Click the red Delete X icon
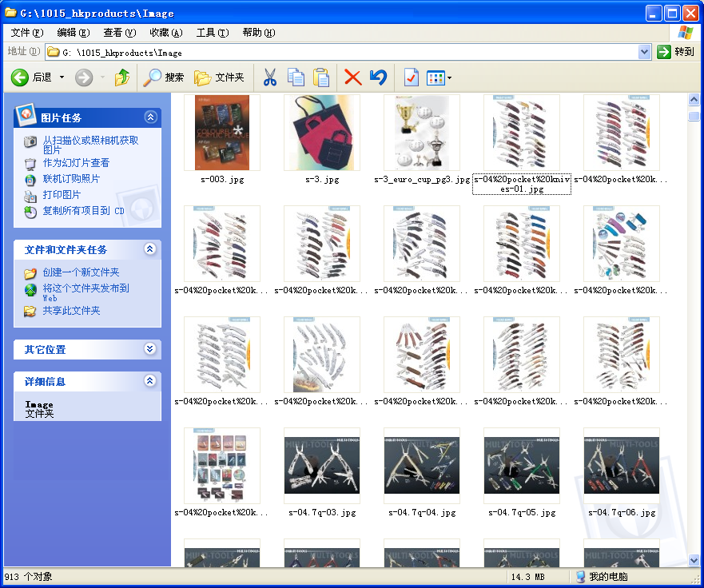 [x=352, y=77]
